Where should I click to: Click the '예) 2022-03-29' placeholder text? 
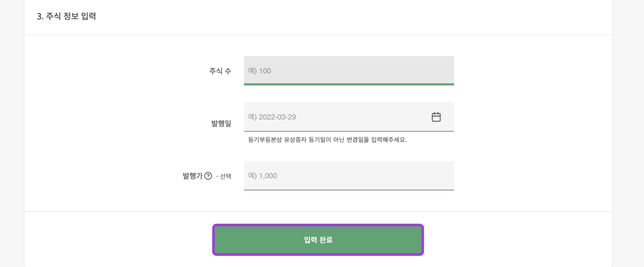coord(272,117)
